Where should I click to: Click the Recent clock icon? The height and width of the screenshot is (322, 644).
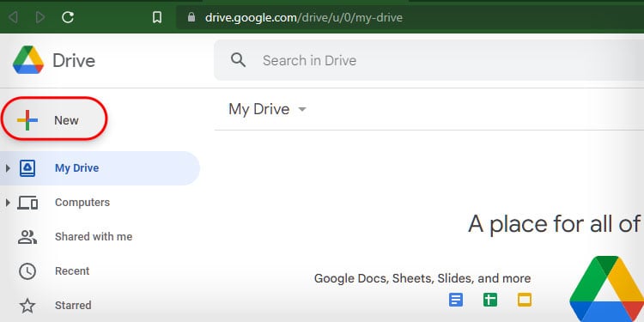point(27,271)
